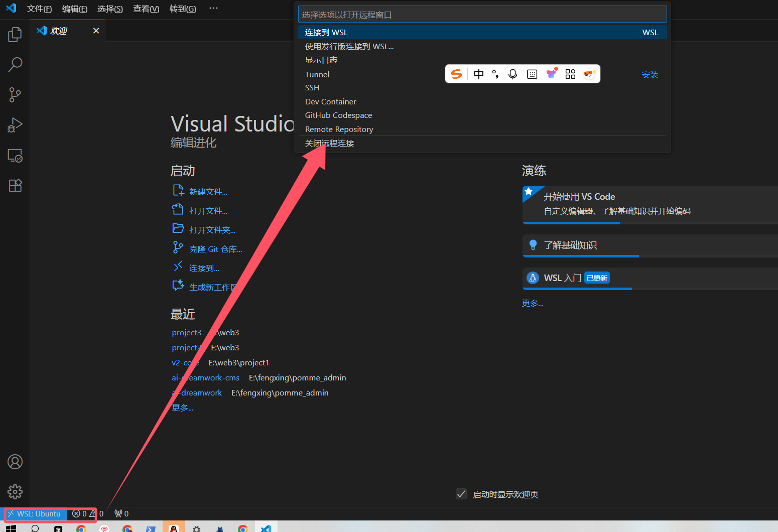Open the IME toolbox grid icon
The width and height of the screenshot is (778, 532).
pyautogui.click(x=570, y=74)
